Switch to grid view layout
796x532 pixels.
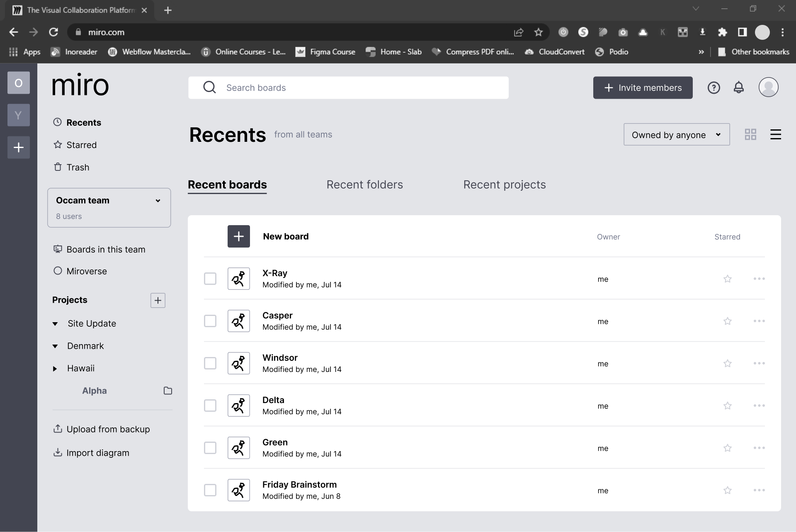(x=750, y=134)
